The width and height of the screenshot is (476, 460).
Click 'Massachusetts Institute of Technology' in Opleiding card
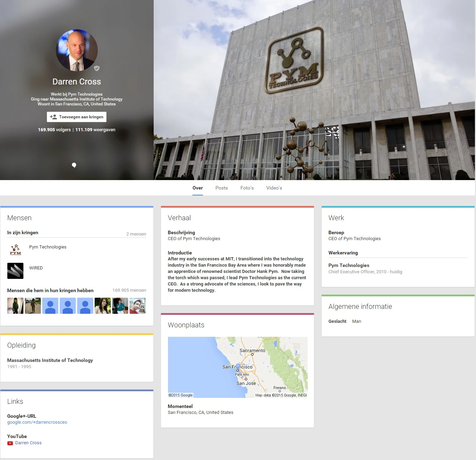pyautogui.click(x=50, y=361)
